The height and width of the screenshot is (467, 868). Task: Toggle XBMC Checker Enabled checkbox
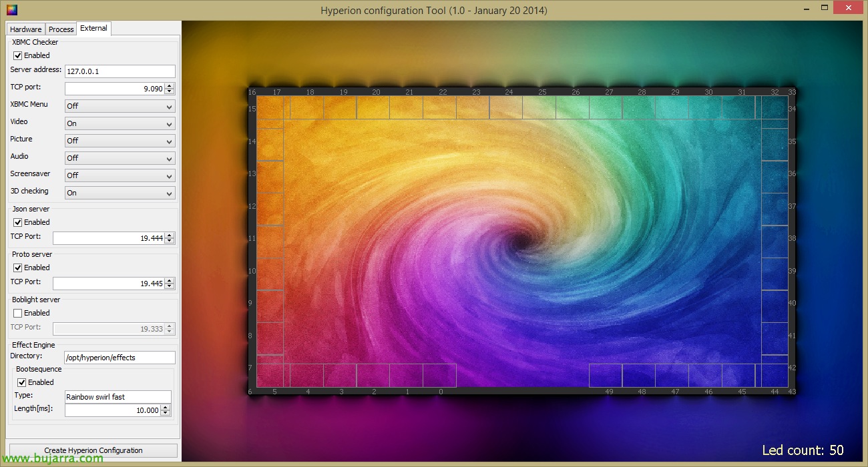[x=18, y=56]
